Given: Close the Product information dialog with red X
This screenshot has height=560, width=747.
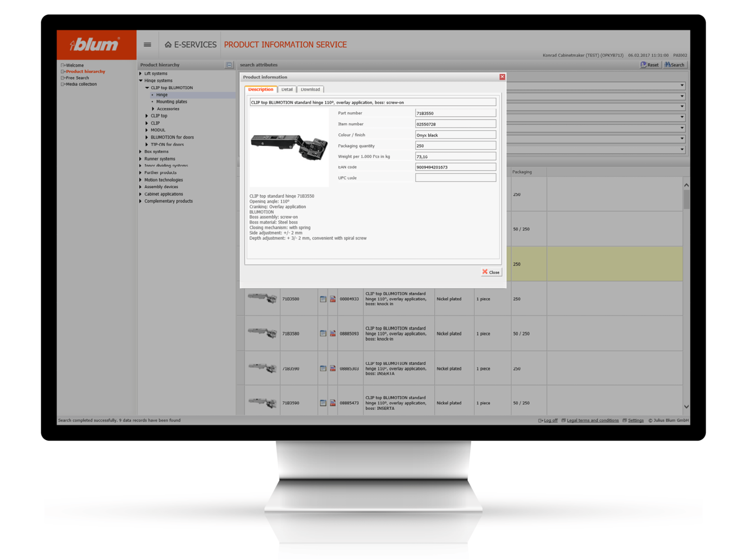Looking at the screenshot, I should click(x=502, y=77).
